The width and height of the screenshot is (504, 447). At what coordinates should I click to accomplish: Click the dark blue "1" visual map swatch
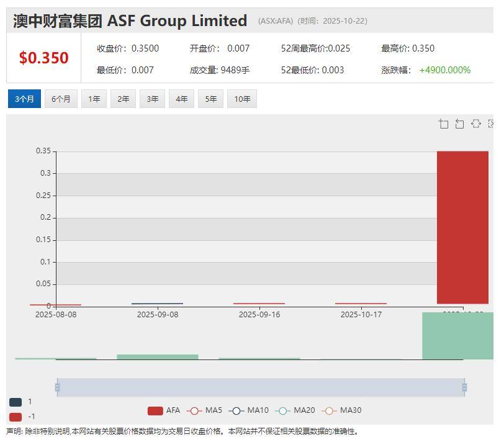(x=16, y=402)
